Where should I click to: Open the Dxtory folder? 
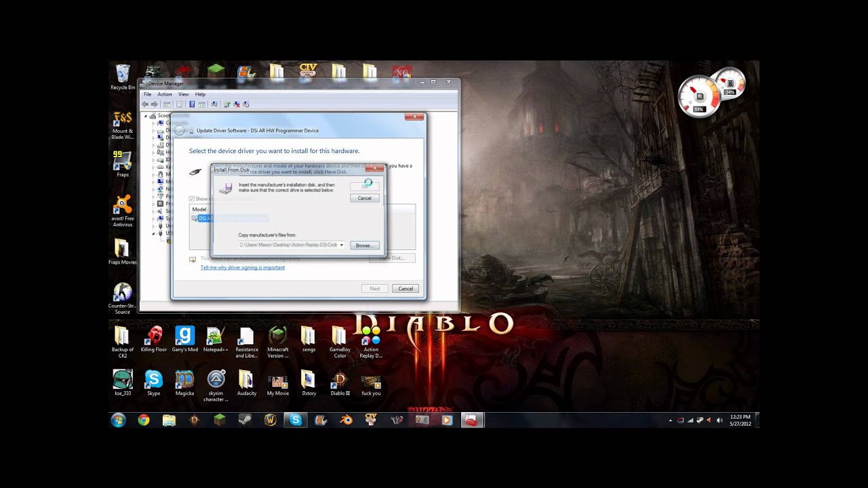[x=309, y=383]
